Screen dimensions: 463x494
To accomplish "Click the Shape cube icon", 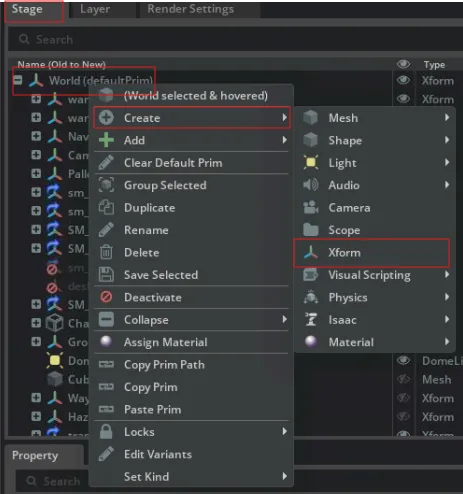I will (311, 140).
